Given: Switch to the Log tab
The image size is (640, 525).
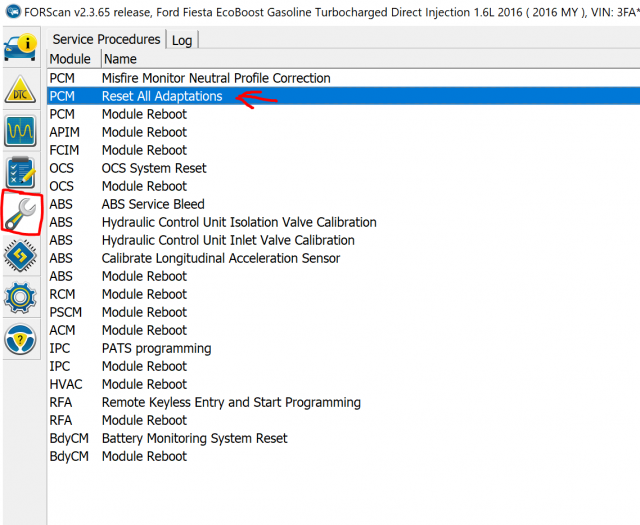Looking at the screenshot, I should tap(182, 40).
